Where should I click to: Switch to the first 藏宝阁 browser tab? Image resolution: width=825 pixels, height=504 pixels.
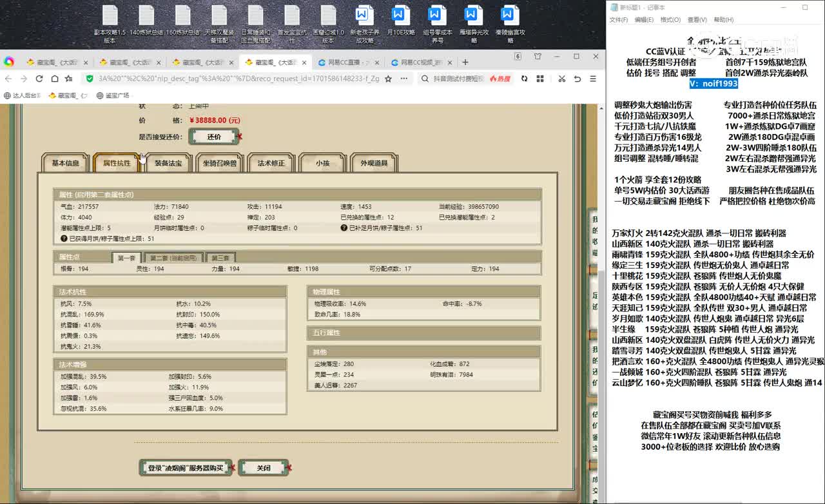(56, 63)
